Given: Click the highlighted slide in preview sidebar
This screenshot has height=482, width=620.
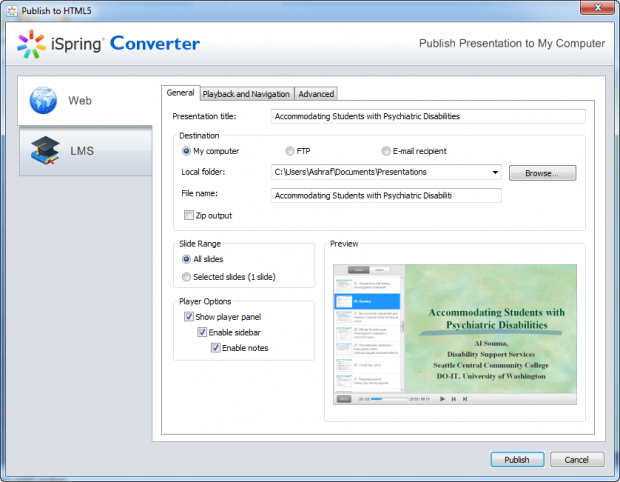Looking at the screenshot, I should 367,301.
